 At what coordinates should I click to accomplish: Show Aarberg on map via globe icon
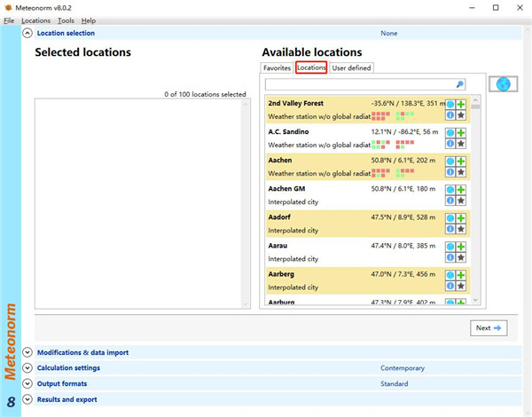450,275
